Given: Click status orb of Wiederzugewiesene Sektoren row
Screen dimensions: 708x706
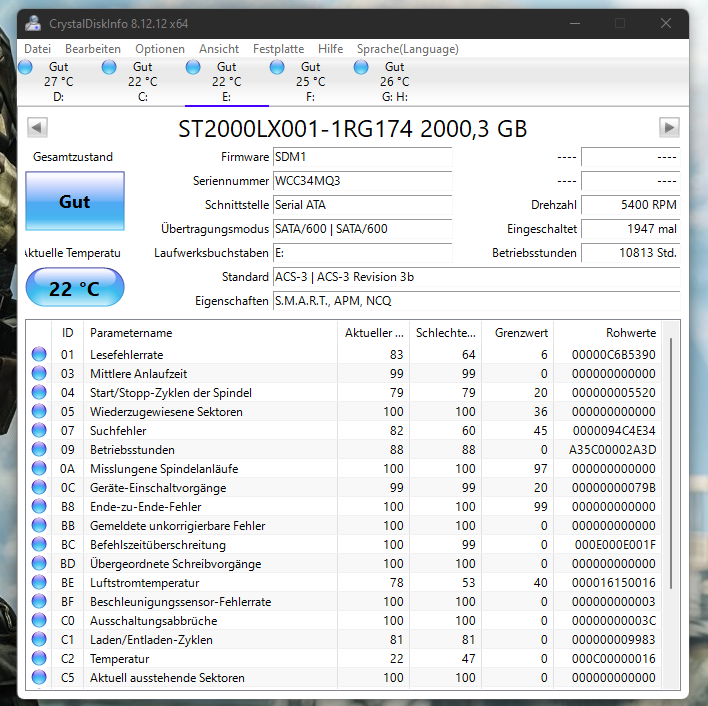Looking at the screenshot, I should coord(39,411).
